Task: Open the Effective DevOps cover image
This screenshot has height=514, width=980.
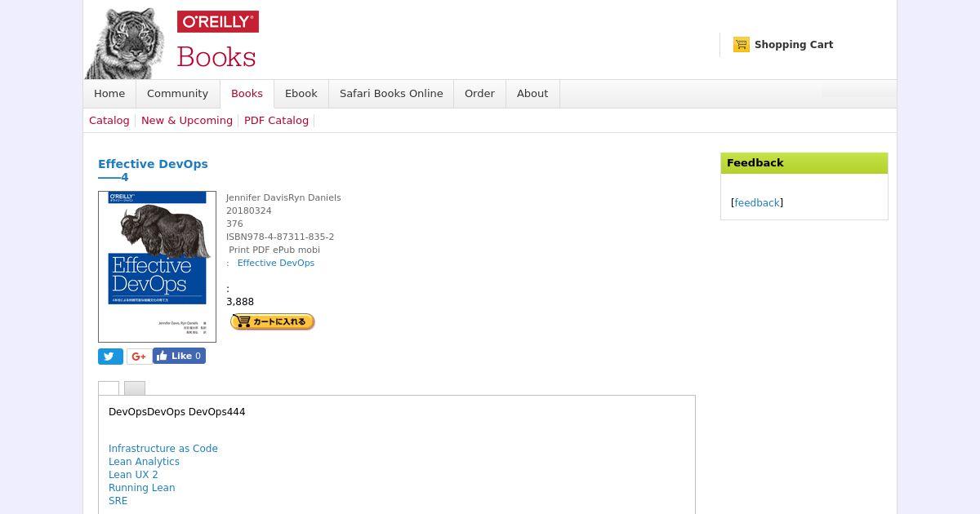Action: pyautogui.click(x=157, y=267)
